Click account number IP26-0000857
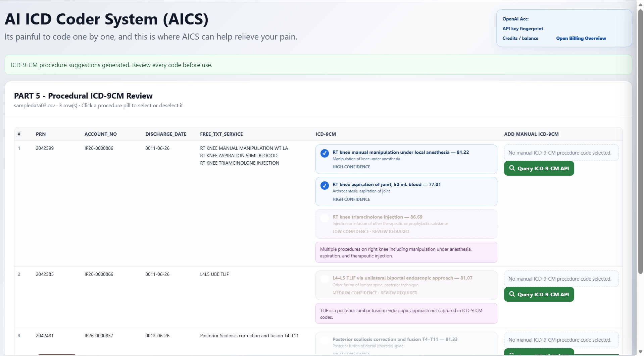The height and width of the screenshot is (356, 644). coord(99,336)
